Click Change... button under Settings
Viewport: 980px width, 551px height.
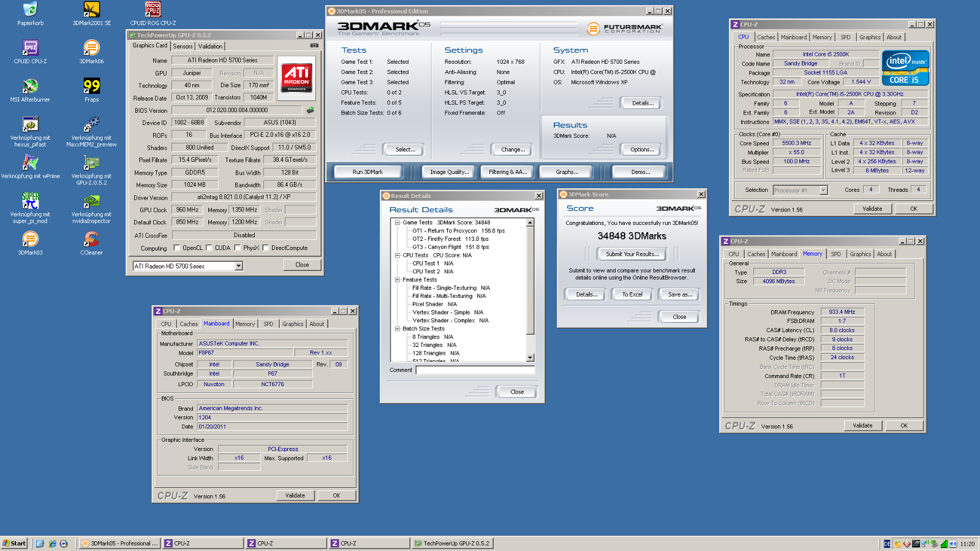(x=513, y=150)
